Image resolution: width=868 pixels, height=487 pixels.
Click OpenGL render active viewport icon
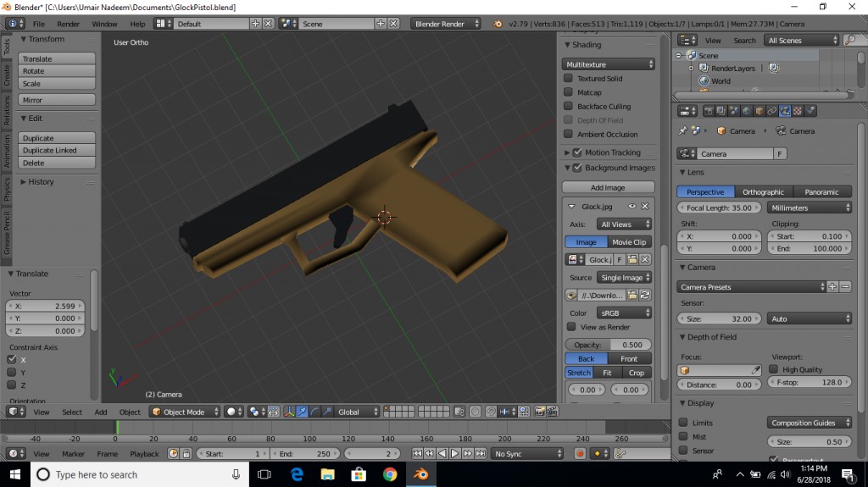pos(540,412)
